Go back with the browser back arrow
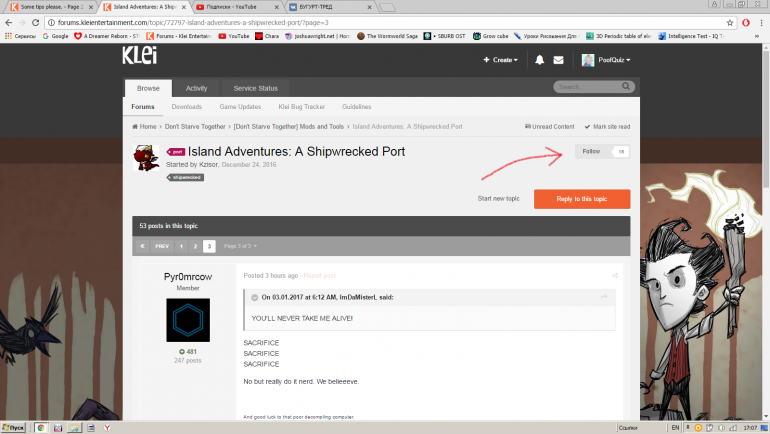The width and height of the screenshot is (770, 434). click(8, 23)
